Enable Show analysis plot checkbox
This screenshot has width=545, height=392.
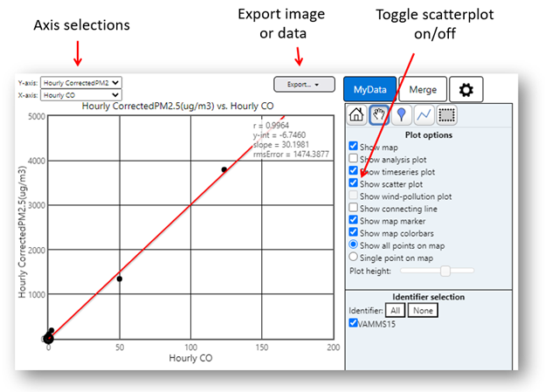353,159
